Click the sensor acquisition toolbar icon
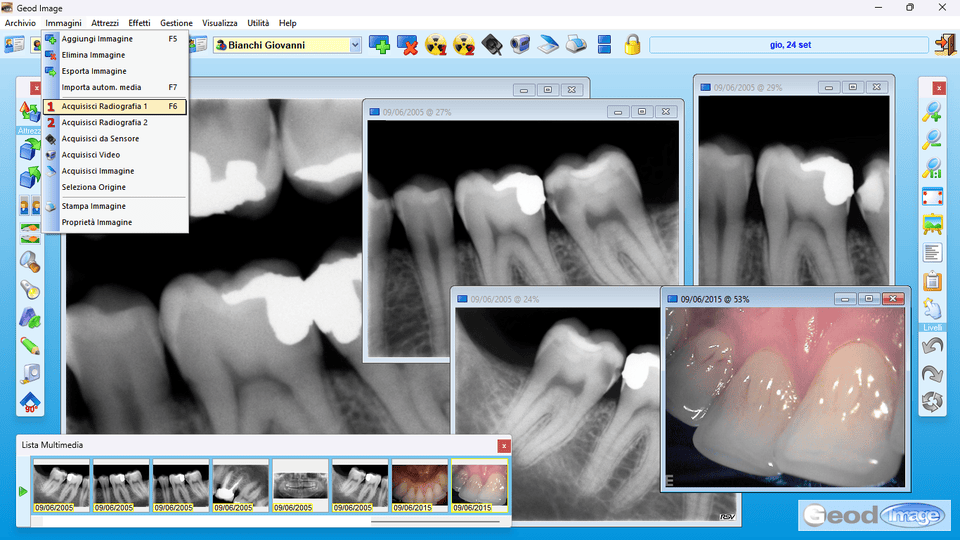Image resolution: width=960 pixels, height=540 pixels. pos(492,45)
